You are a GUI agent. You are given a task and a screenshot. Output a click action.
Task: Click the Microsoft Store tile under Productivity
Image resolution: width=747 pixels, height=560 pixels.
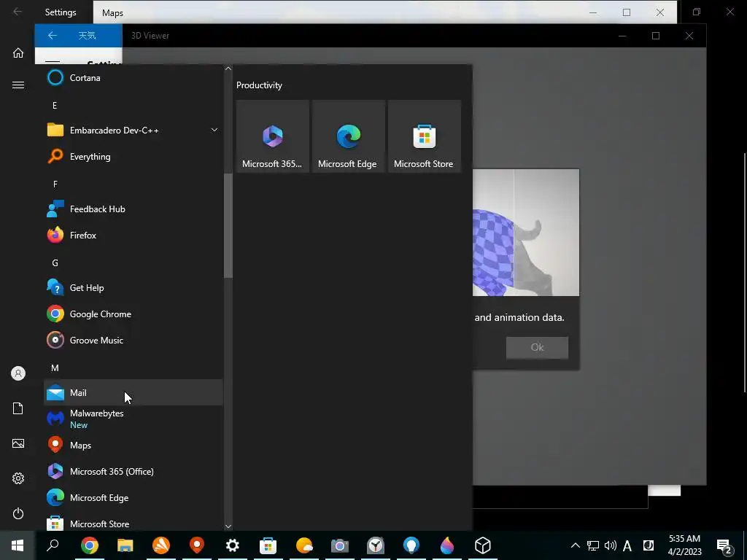click(x=425, y=136)
